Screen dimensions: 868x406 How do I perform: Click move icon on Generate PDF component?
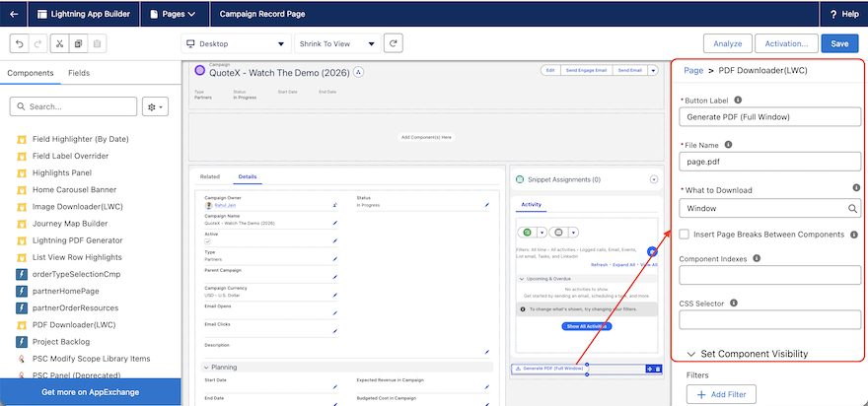[650, 369]
